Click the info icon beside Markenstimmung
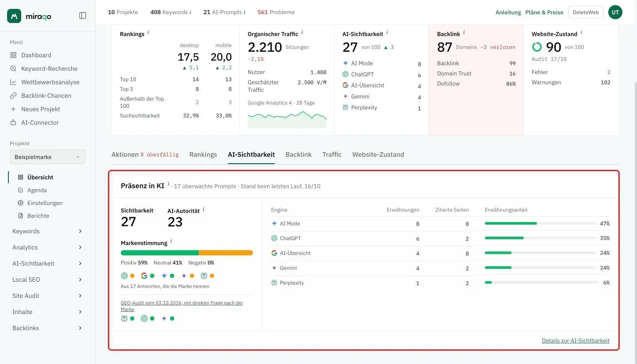This screenshot has height=364, width=637. [171, 241]
